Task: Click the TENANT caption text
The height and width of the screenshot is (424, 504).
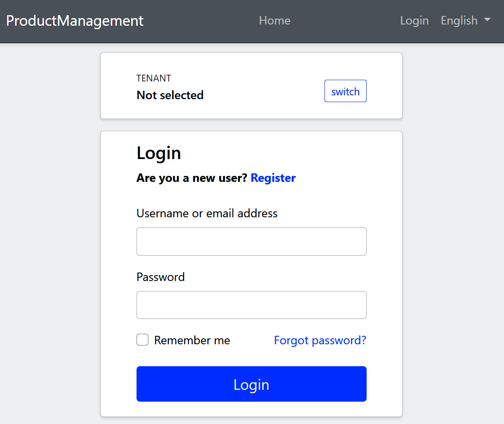Action: tap(154, 78)
